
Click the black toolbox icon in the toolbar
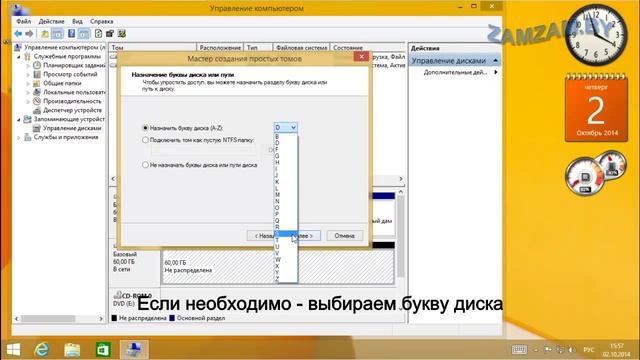(x=110, y=34)
